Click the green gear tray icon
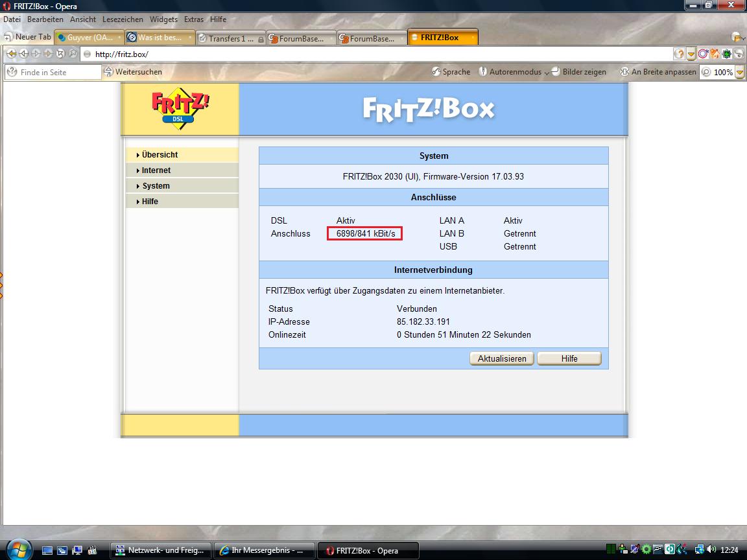 point(646,550)
